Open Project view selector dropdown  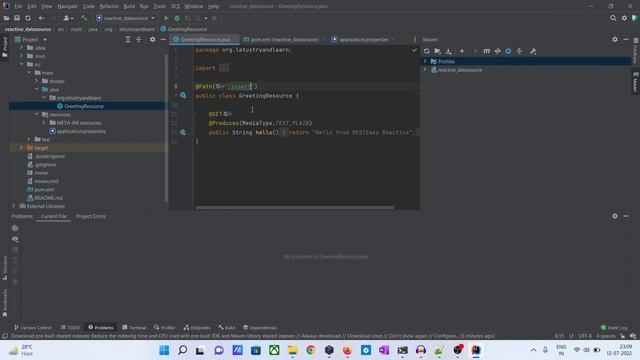click(31, 40)
